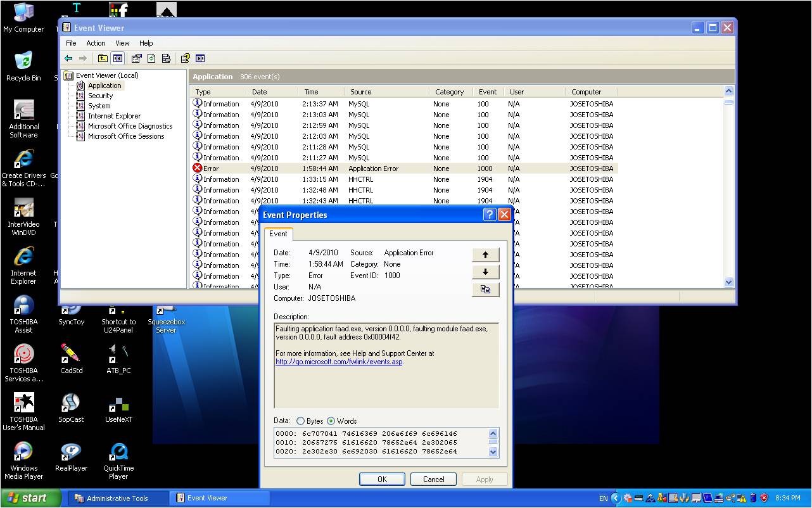Open the Action menu
The height and width of the screenshot is (508, 812).
pyautogui.click(x=96, y=43)
